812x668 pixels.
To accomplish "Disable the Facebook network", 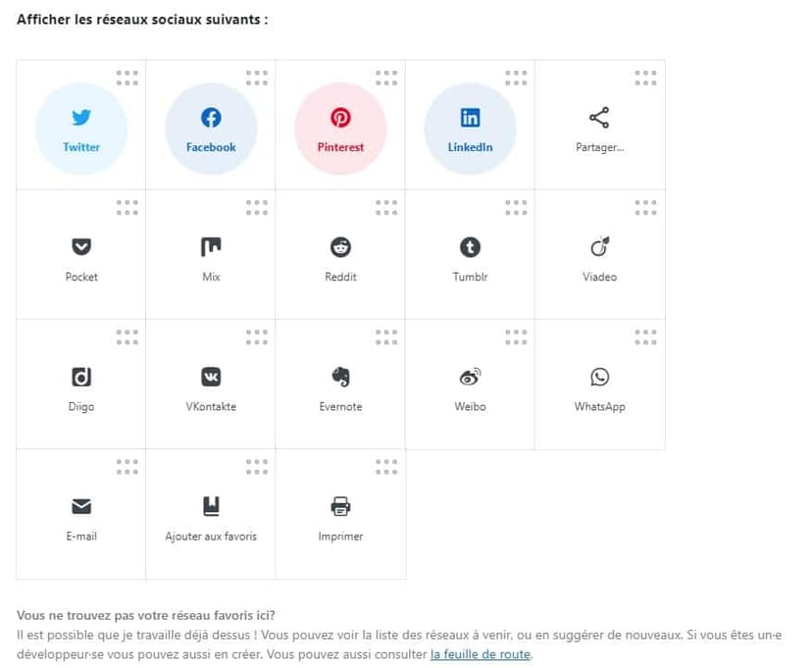I will pos(211,128).
